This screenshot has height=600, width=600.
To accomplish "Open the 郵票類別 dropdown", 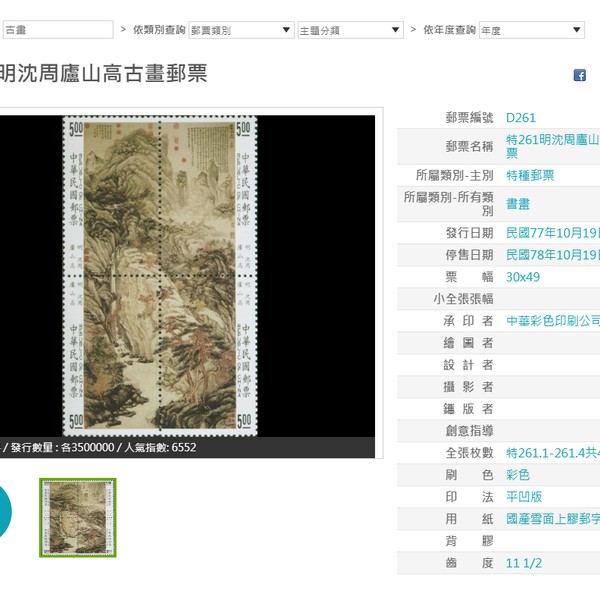I will (241, 30).
